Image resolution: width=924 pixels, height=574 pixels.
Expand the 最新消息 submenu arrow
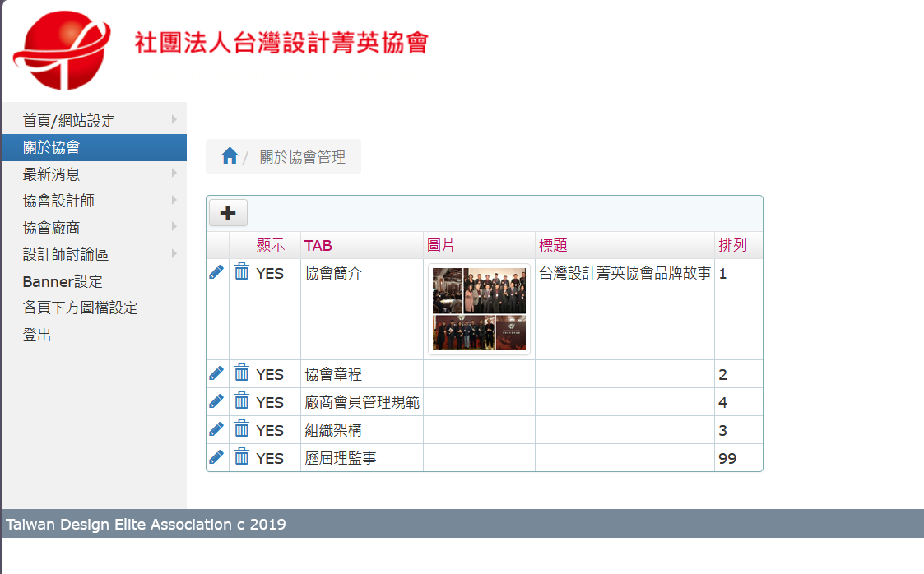point(174,173)
